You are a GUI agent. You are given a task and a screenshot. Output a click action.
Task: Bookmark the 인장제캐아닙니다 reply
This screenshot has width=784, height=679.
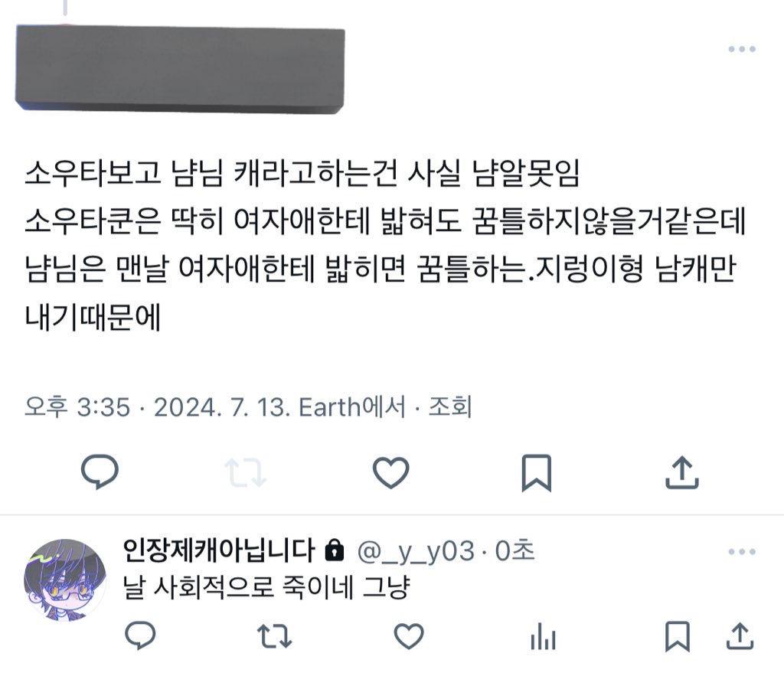pos(678,636)
